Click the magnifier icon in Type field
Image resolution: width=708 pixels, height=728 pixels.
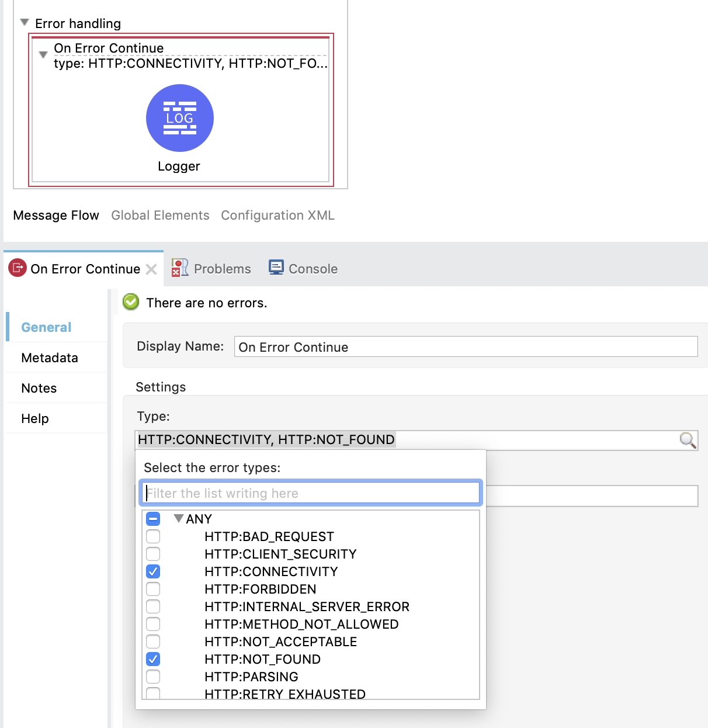tap(688, 440)
